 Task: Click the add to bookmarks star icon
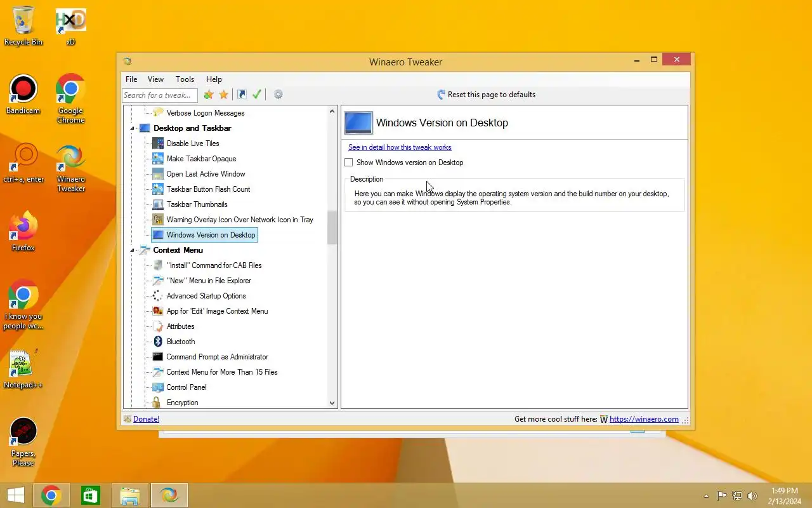coord(209,95)
